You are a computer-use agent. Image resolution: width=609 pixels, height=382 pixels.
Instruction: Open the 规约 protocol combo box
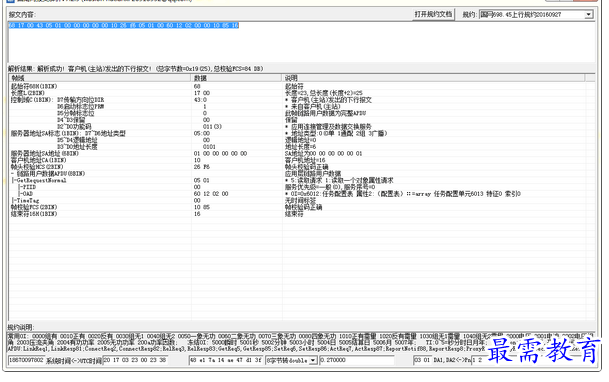tap(536, 15)
